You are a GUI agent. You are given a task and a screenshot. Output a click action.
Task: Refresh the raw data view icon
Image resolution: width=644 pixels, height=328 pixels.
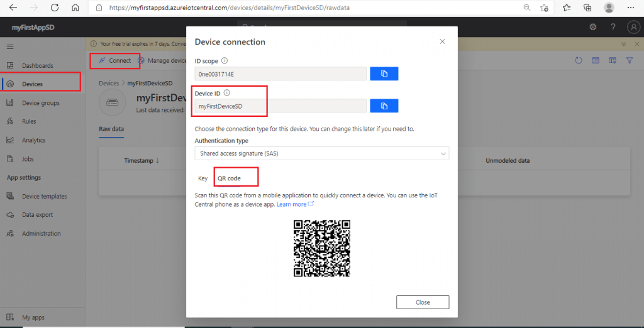coord(579,61)
